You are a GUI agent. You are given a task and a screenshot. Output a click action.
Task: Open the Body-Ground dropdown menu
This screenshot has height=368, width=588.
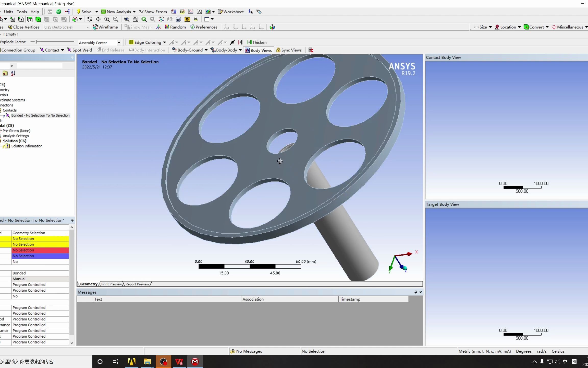point(206,50)
